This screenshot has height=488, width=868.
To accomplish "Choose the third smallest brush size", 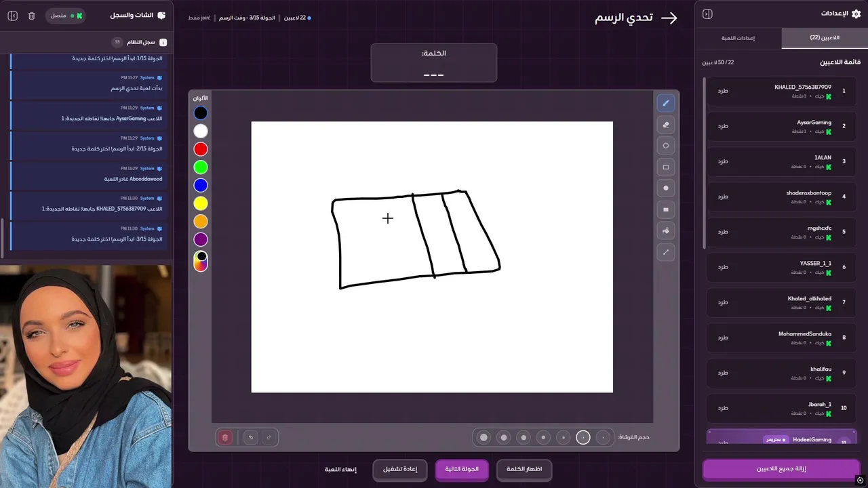I will click(564, 438).
